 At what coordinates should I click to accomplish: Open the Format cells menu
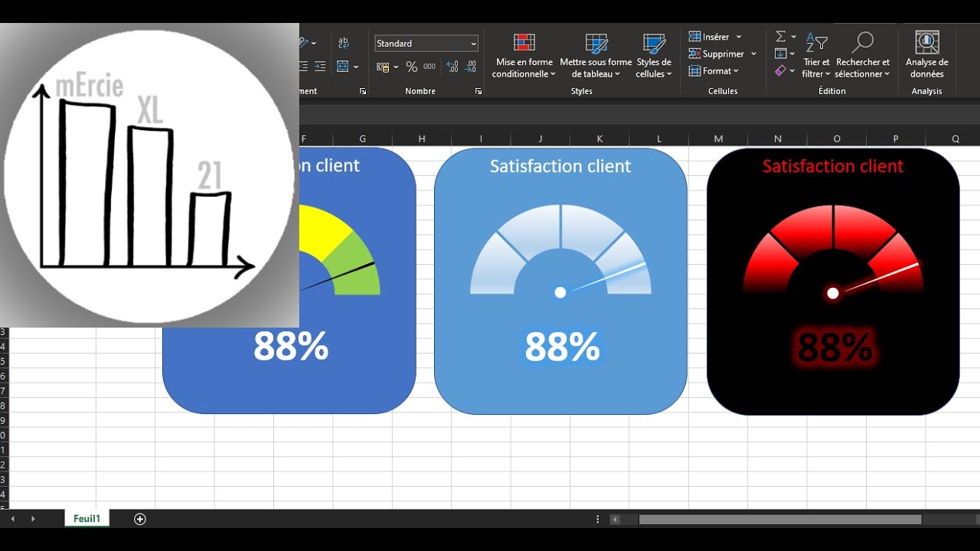(x=714, y=71)
